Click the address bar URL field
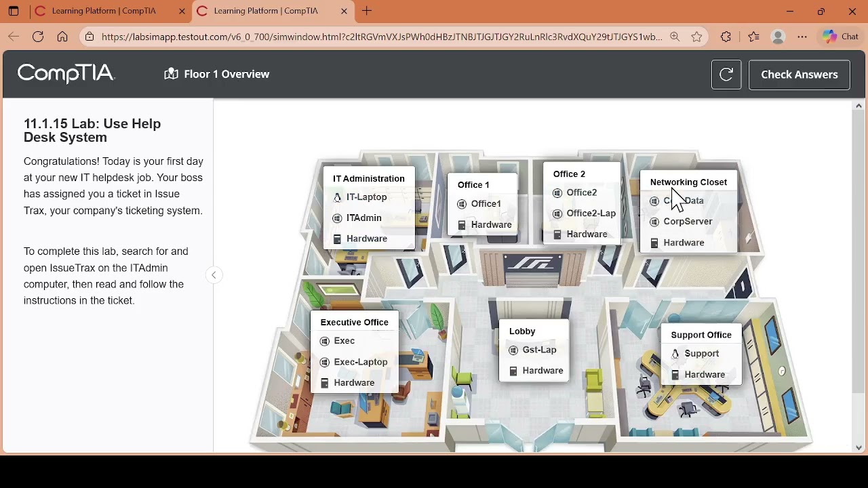The height and width of the screenshot is (488, 868). 382,37
